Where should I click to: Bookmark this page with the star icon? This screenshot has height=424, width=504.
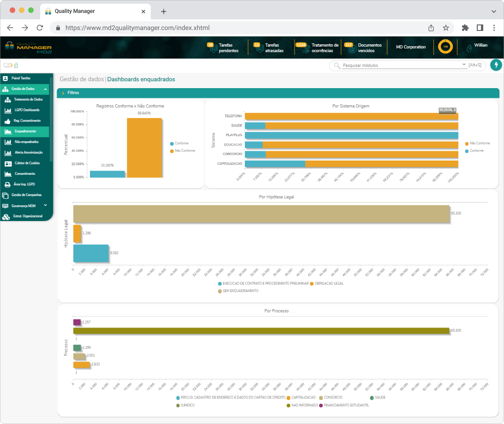pos(446,28)
